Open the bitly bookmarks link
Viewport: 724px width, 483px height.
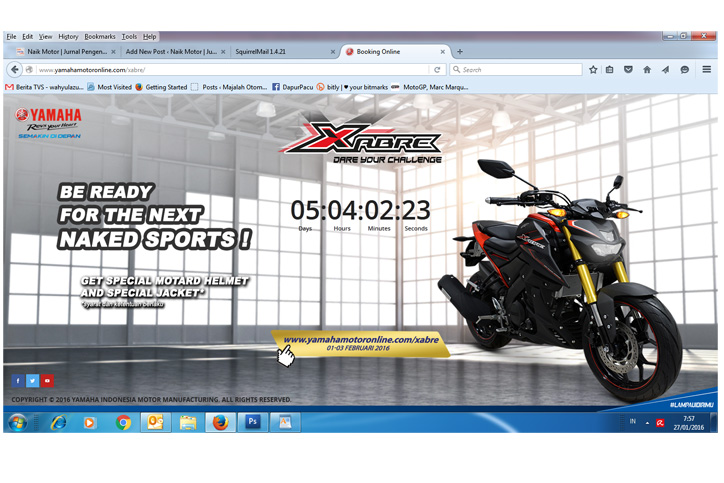coord(352,87)
